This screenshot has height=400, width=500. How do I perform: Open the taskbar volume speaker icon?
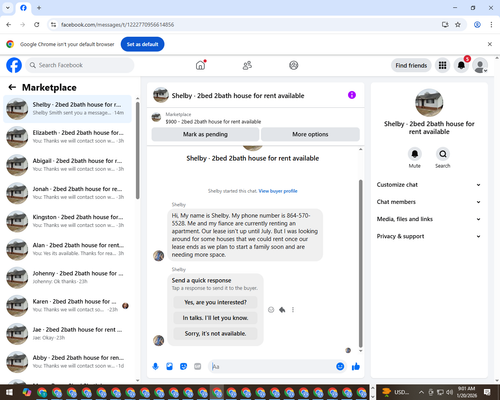tap(450, 392)
